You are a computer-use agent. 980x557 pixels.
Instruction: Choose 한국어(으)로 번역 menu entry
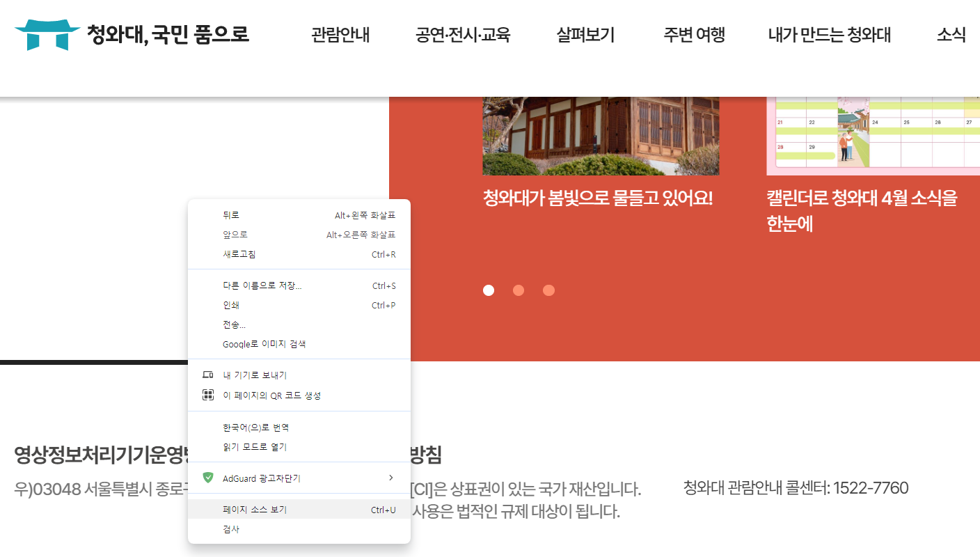click(299, 427)
